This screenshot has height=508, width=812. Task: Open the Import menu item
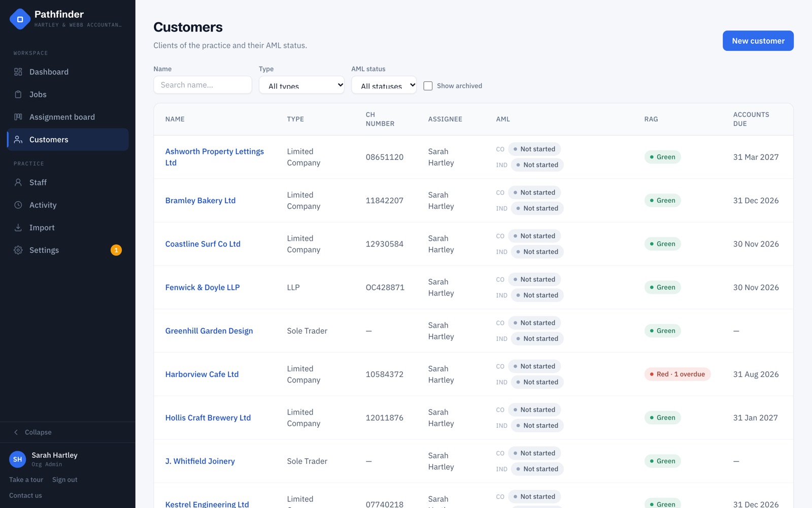[67, 228]
